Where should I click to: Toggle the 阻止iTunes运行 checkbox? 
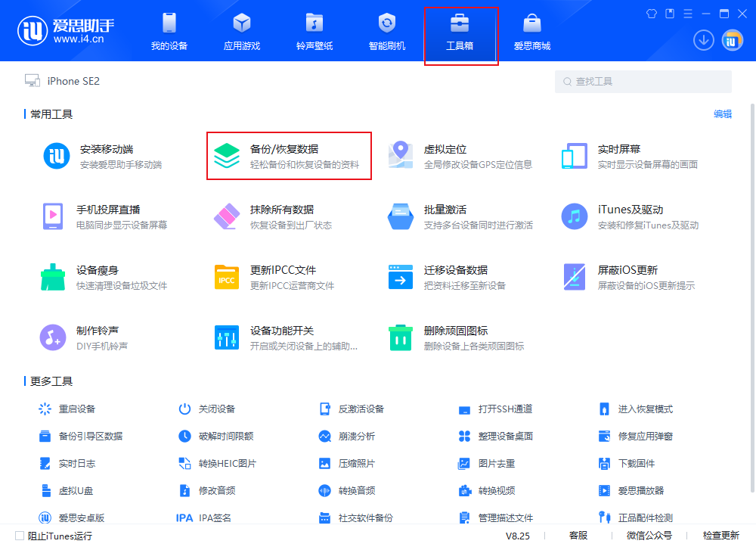[20, 536]
